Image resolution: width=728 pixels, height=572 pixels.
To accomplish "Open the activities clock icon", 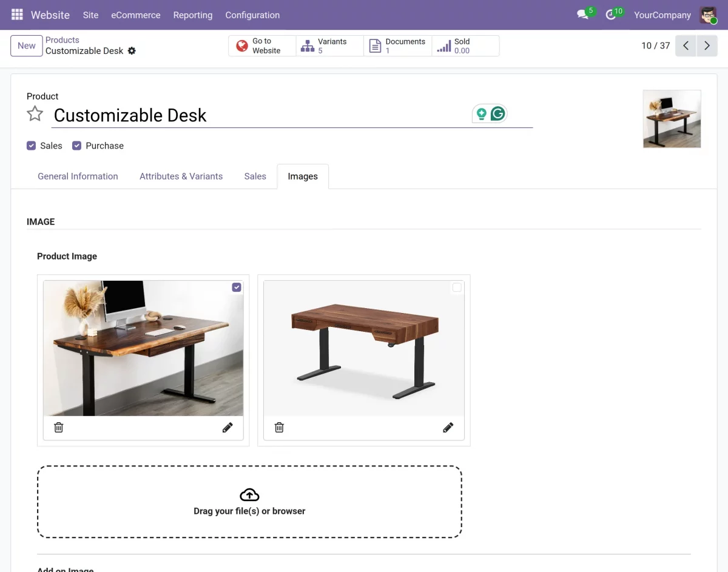I will click(611, 15).
